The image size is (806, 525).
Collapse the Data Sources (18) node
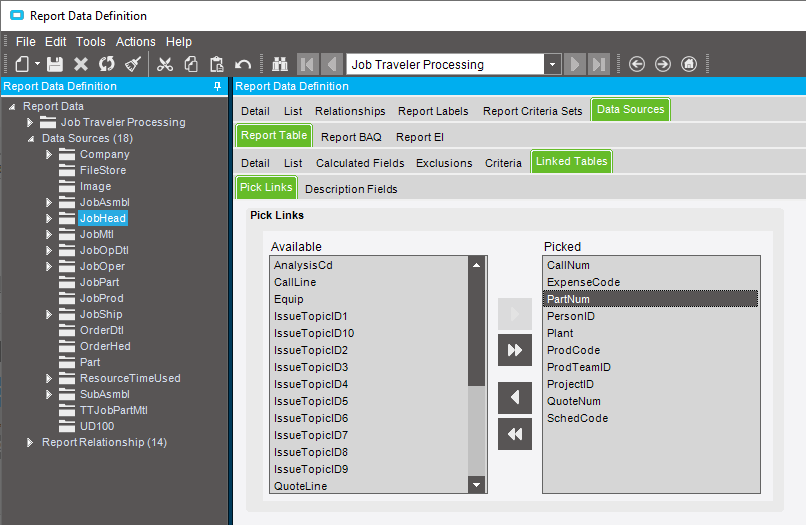pos(30,138)
